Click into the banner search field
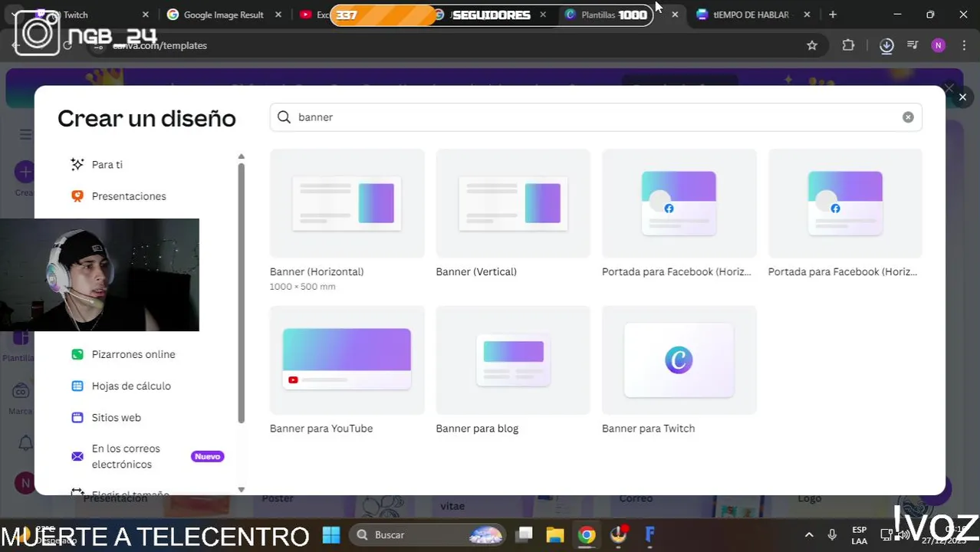This screenshot has height=552, width=980. 596,117
